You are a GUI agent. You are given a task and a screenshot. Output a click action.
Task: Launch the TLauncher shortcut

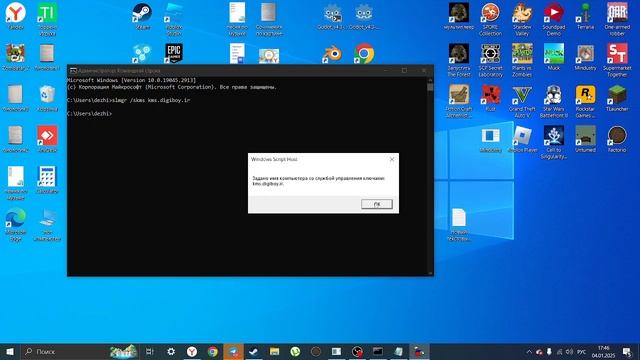pyautogui.click(x=617, y=98)
